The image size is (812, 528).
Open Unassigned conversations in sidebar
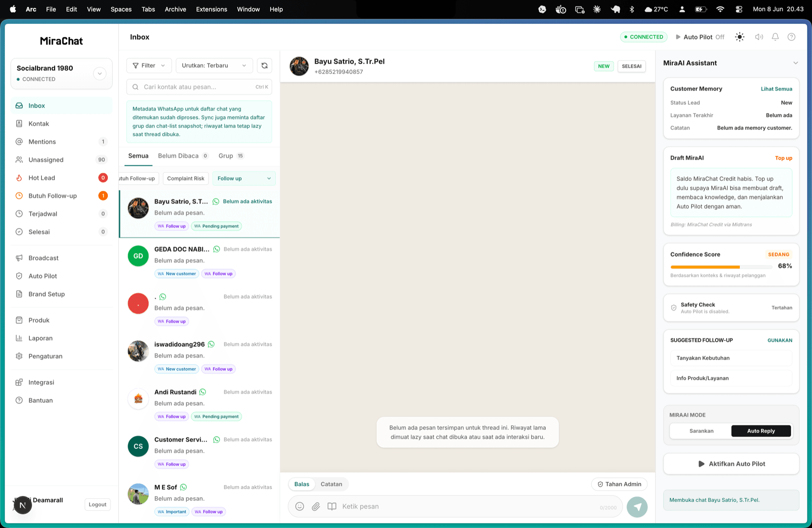click(x=61, y=160)
